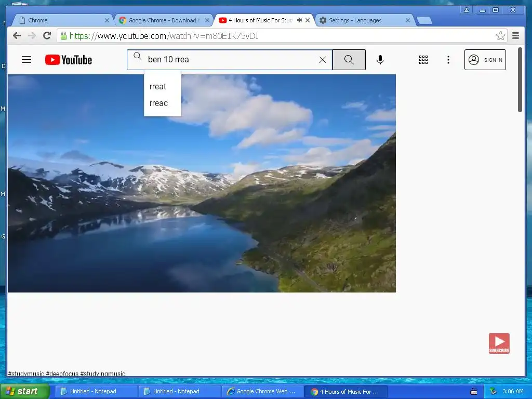Bookmark this page with star icon
This screenshot has width=532, height=399.
500,36
